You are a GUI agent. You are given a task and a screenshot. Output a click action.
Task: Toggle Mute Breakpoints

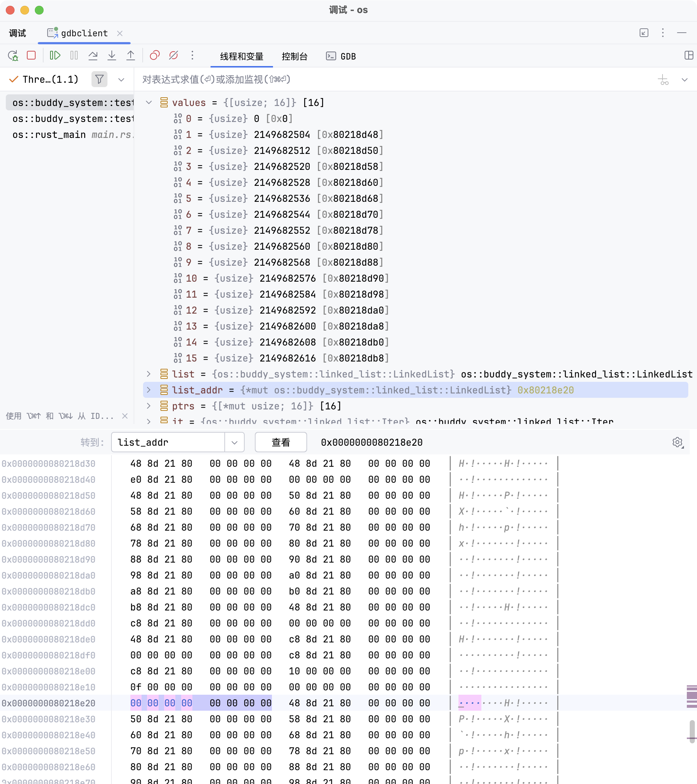(174, 56)
